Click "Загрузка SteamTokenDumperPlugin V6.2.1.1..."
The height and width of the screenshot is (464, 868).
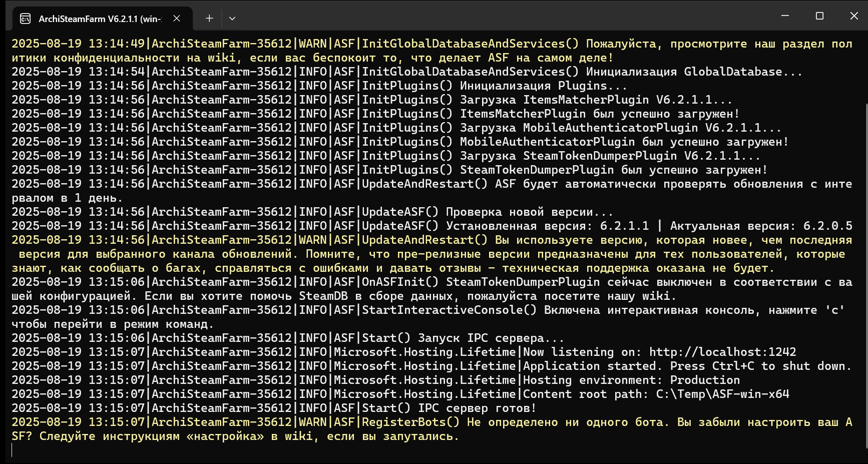610,156
